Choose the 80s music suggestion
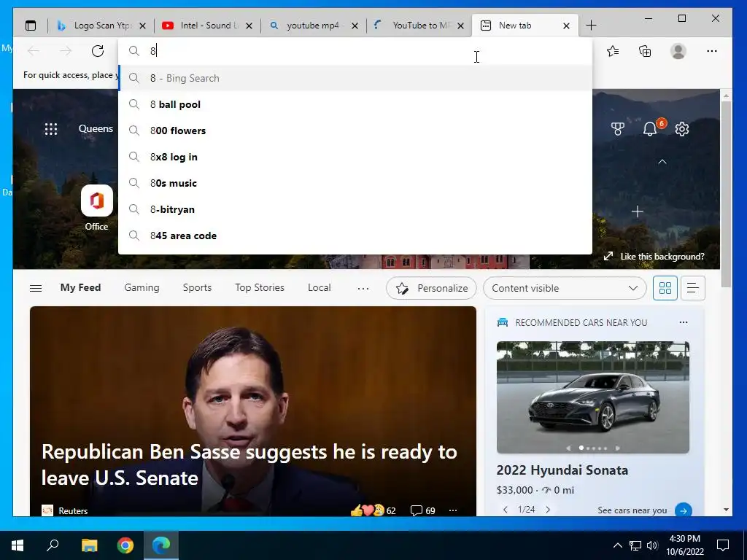Image resolution: width=747 pixels, height=560 pixels. 355,183
